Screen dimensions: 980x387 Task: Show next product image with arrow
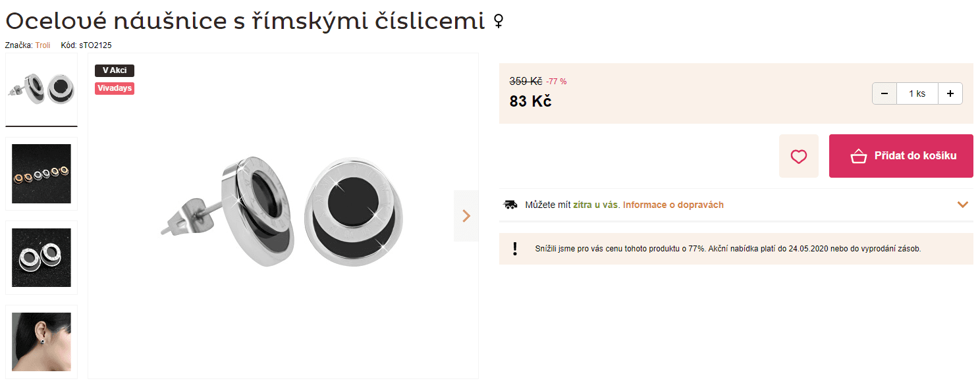click(466, 216)
